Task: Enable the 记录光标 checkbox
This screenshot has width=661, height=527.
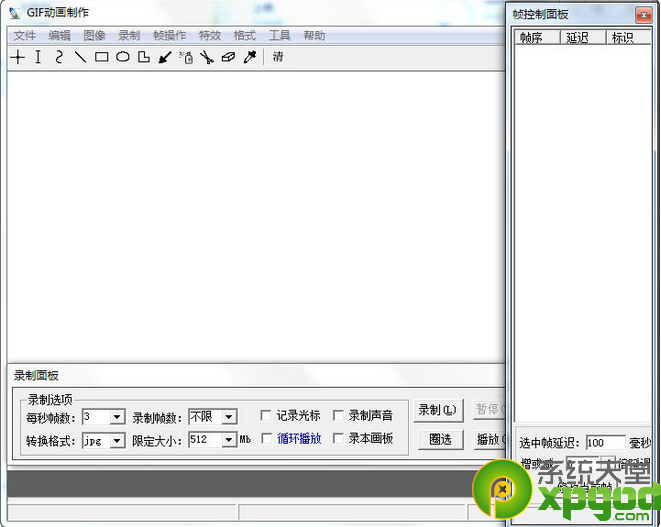Action: tap(266, 416)
